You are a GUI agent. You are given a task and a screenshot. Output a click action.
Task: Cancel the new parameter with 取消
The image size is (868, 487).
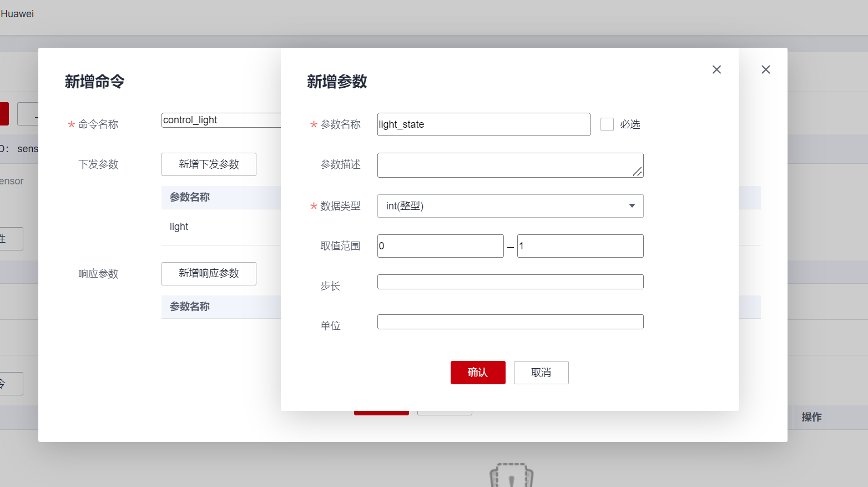[x=541, y=373]
